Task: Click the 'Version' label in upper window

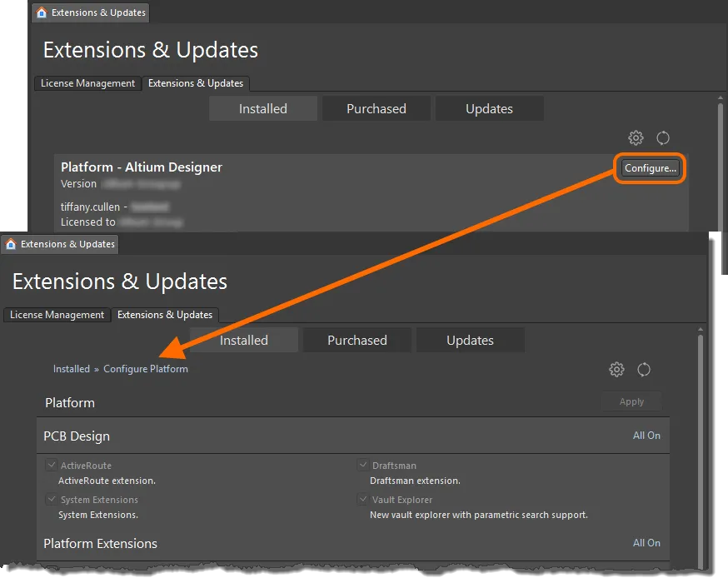Action: pos(78,184)
